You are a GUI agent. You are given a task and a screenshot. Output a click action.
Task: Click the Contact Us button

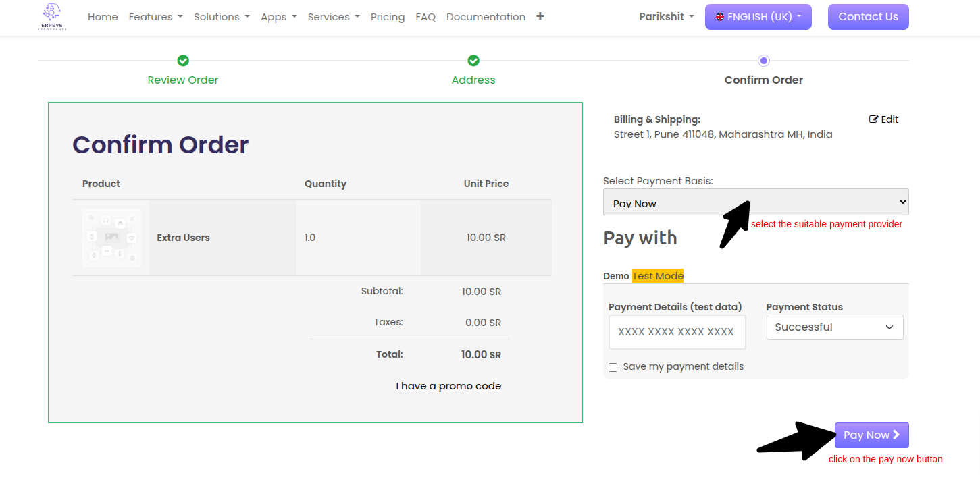[x=868, y=17]
